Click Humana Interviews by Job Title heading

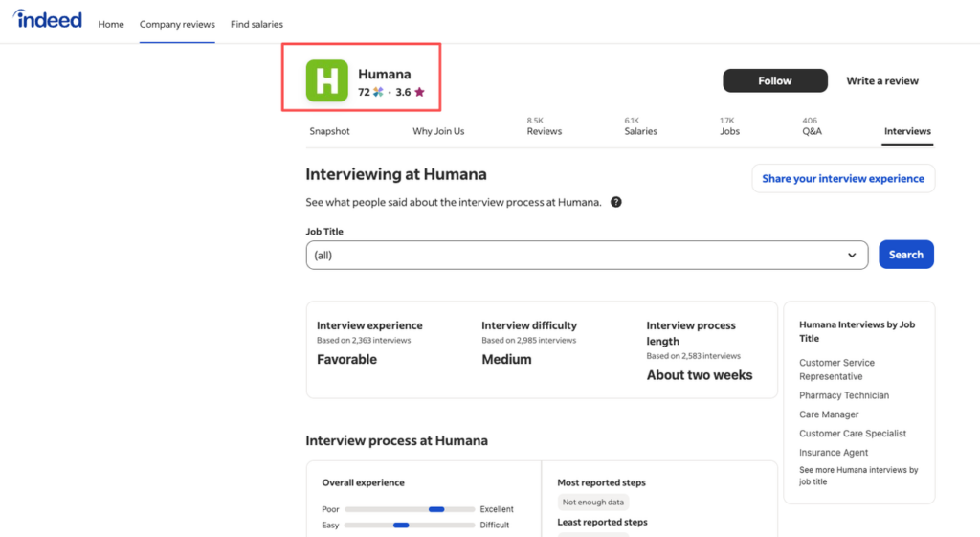click(x=857, y=331)
